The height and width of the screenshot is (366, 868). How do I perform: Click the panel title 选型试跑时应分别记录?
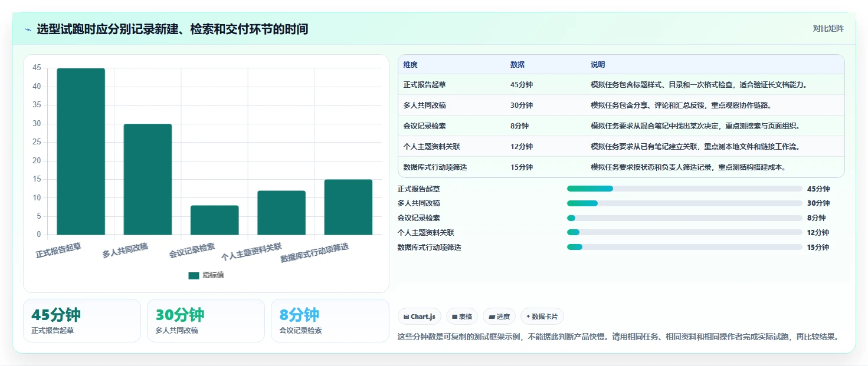click(172, 29)
